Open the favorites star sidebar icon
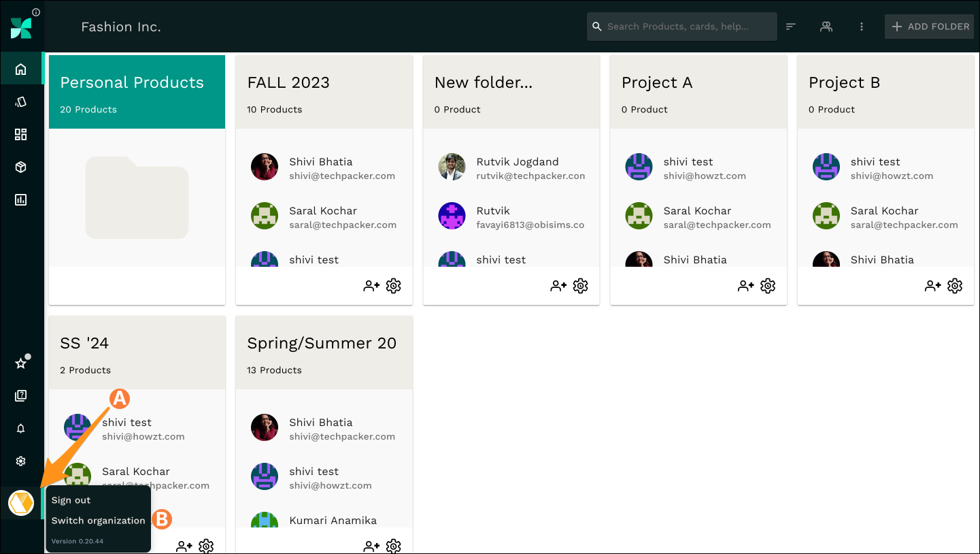 [21, 363]
